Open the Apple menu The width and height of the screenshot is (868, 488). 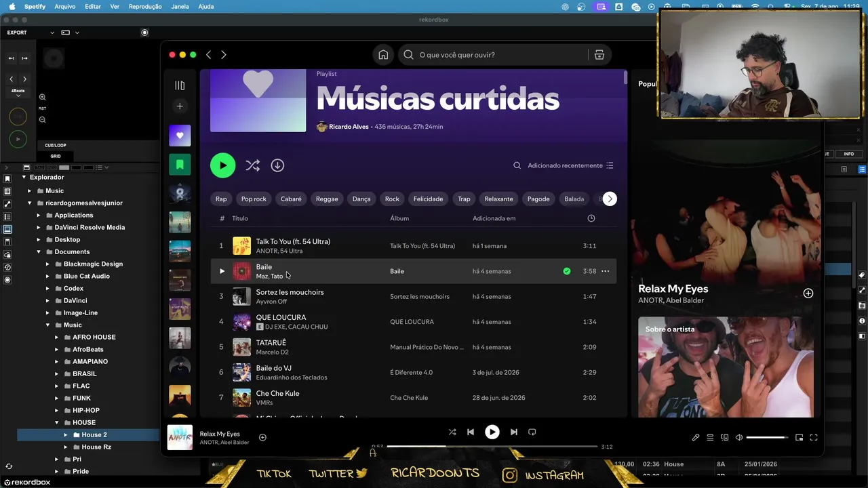[12, 7]
